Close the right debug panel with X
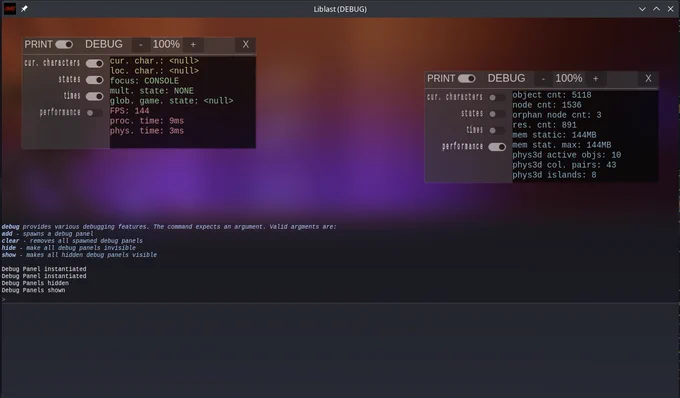 648,78
